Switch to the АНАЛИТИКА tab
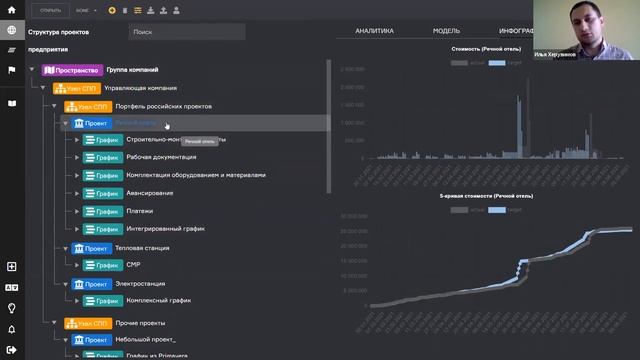The height and width of the screenshot is (360, 640). (x=374, y=31)
